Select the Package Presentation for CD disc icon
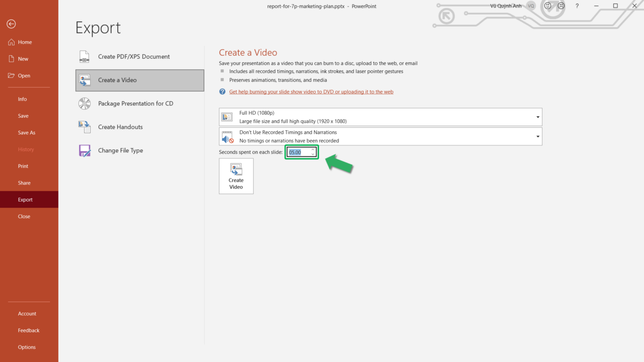644x362 pixels. point(84,103)
